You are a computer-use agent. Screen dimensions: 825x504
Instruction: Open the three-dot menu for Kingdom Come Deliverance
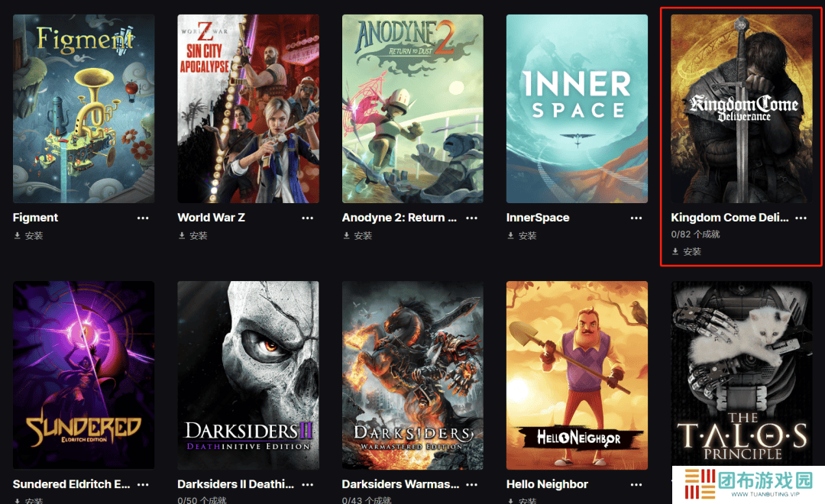click(801, 218)
